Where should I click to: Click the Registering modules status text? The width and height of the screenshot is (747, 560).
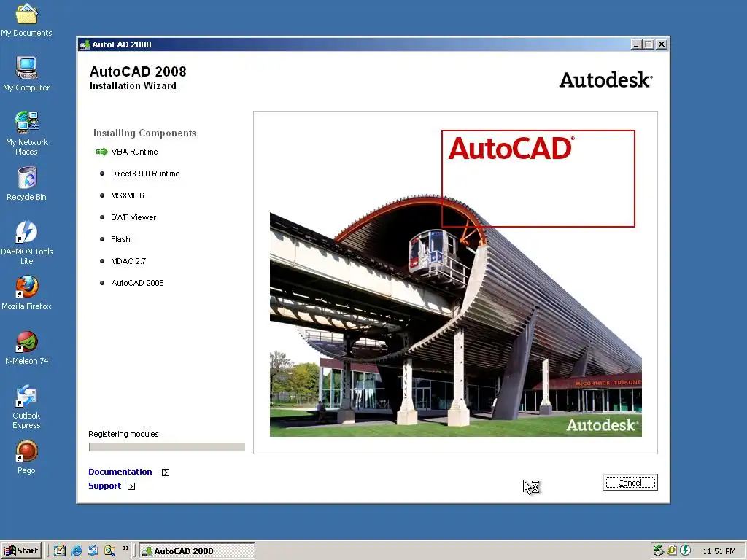click(x=123, y=434)
